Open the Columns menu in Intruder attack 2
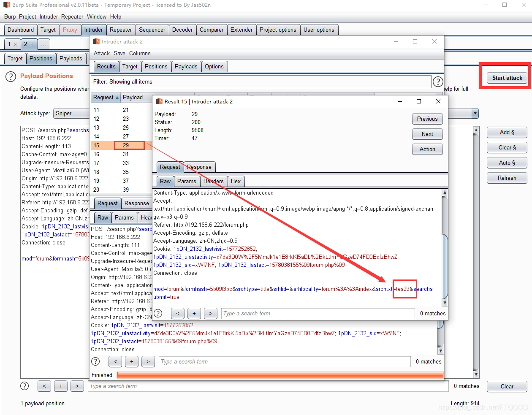Viewport: 532px width, 415px height. click(x=140, y=54)
